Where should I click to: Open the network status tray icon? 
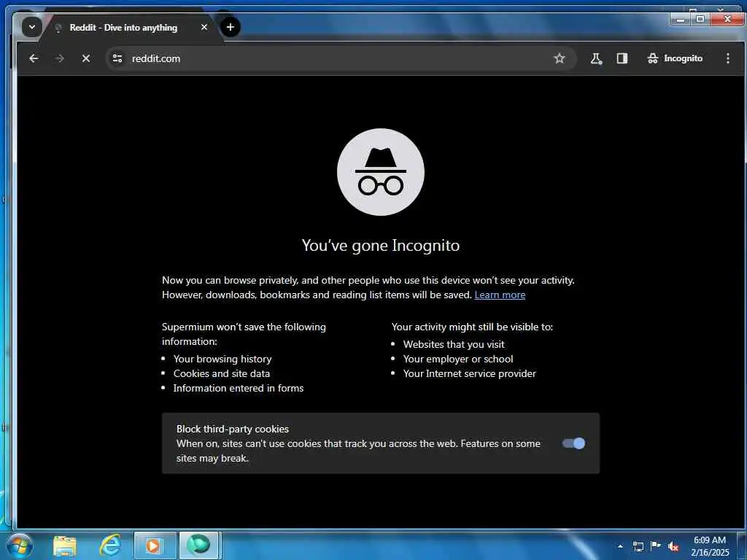(x=638, y=546)
